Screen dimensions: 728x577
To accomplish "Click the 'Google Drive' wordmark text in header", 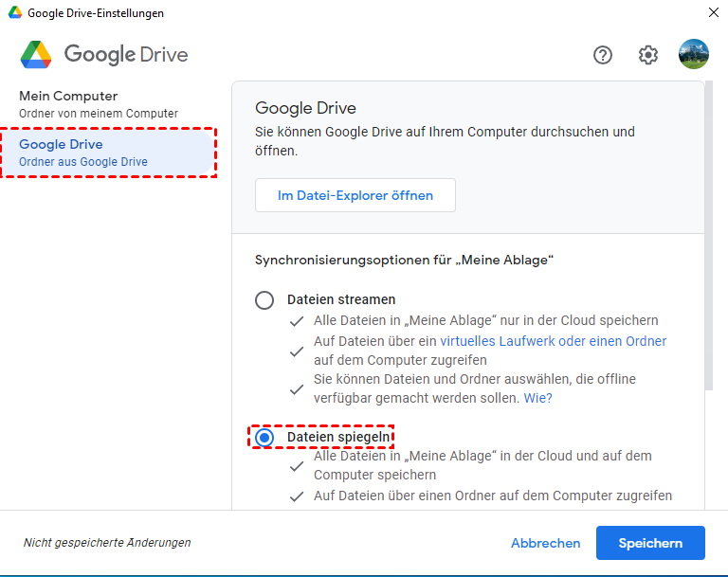I will pyautogui.click(x=126, y=54).
